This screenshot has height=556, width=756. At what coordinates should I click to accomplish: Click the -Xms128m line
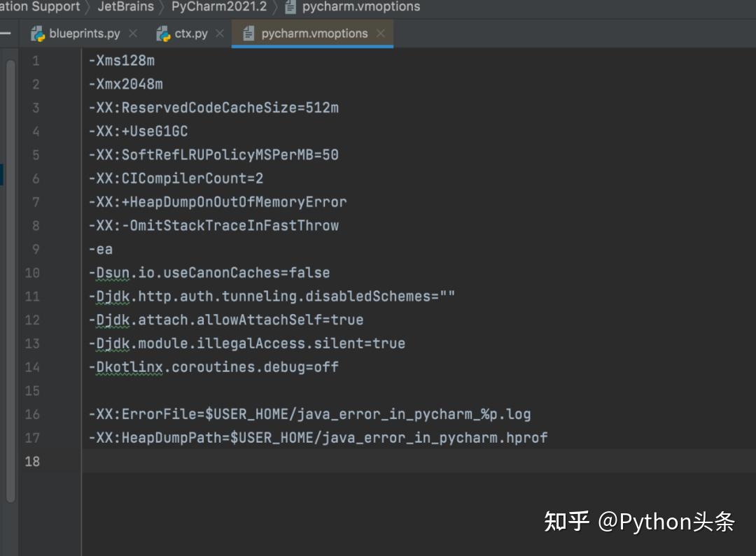122,61
